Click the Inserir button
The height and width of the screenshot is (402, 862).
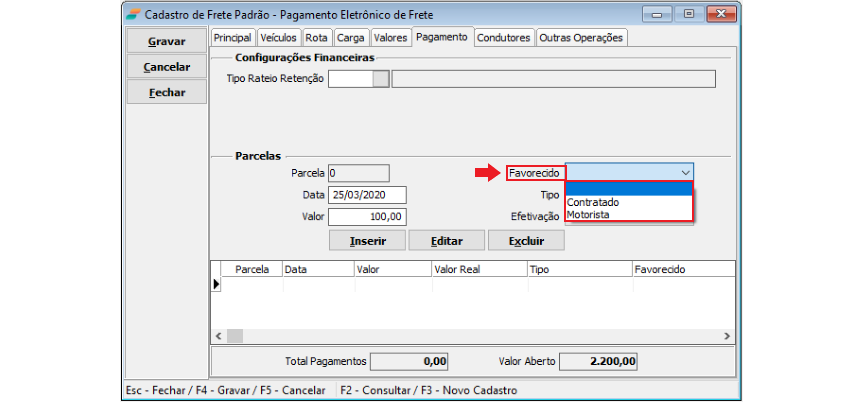coord(368,241)
